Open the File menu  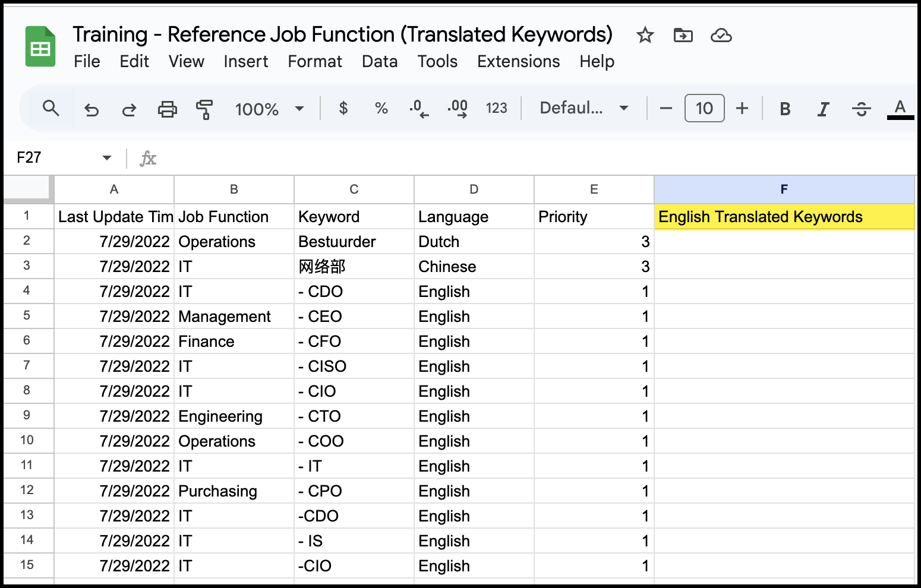pyautogui.click(x=87, y=62)
